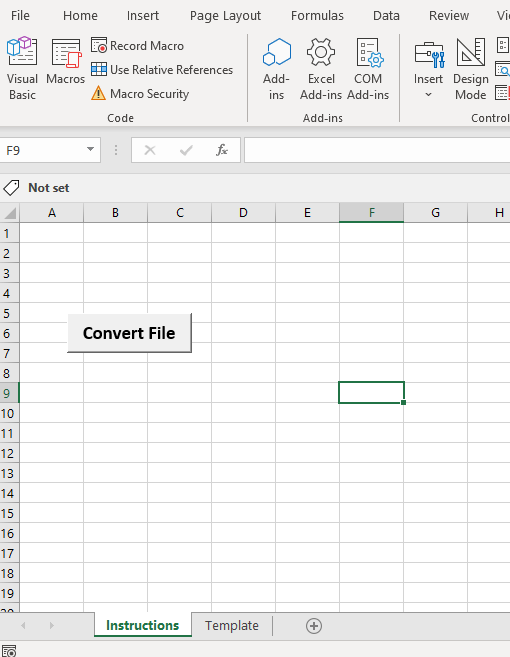
Task: Select column D header
Action: click(243, 213)
